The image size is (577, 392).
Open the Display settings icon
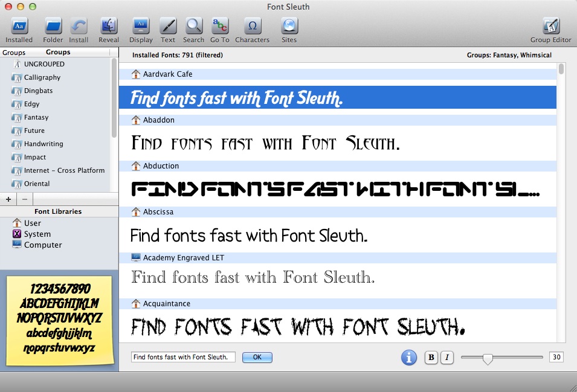click(x=141, y=27)
